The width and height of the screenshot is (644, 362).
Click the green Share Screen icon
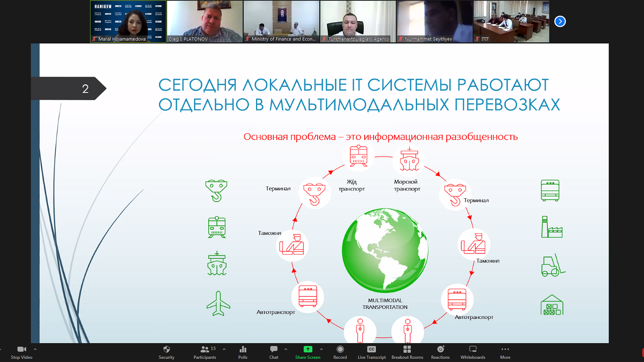308,350
